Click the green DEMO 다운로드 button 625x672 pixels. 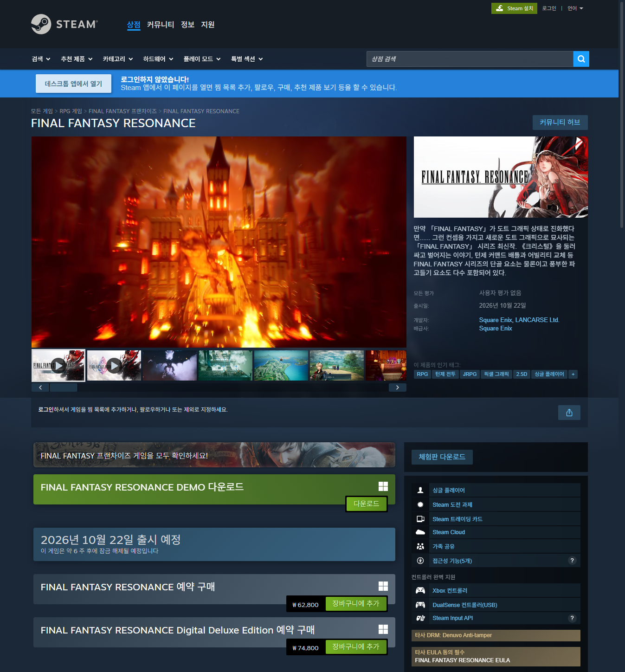[x=367, y=504]
